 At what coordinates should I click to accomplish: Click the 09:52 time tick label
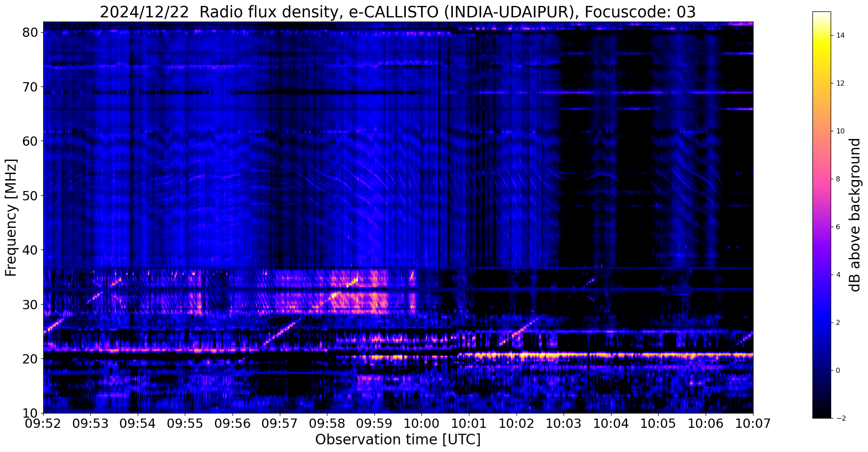43,424
